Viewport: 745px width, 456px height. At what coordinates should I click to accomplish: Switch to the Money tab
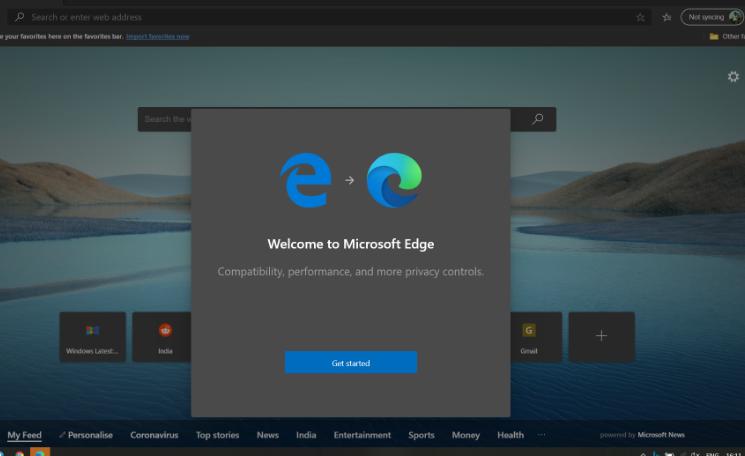click(466, 435)
